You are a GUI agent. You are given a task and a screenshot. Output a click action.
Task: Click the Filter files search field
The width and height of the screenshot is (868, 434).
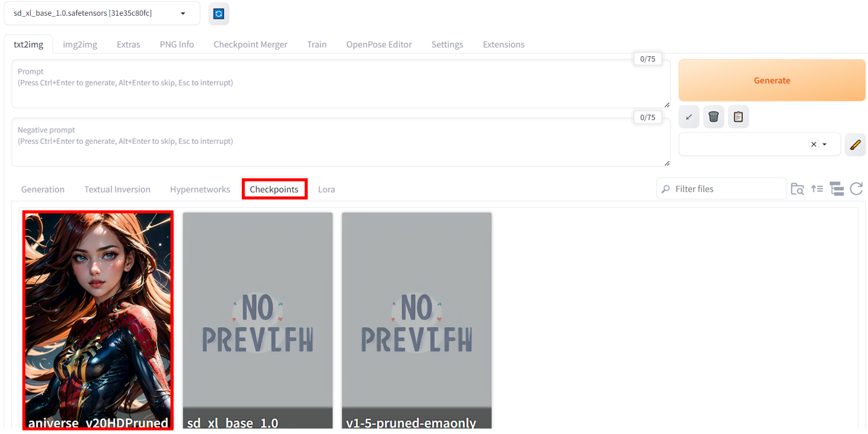coord(722,189)
